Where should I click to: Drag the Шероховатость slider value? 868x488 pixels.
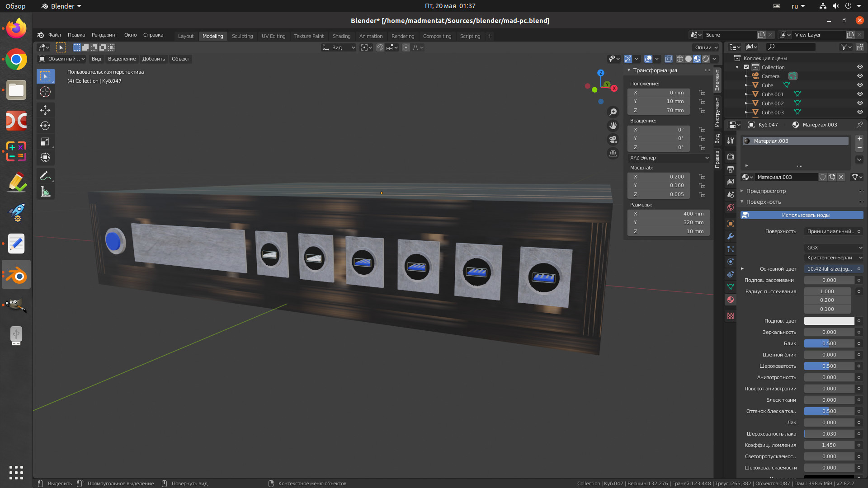828,365
